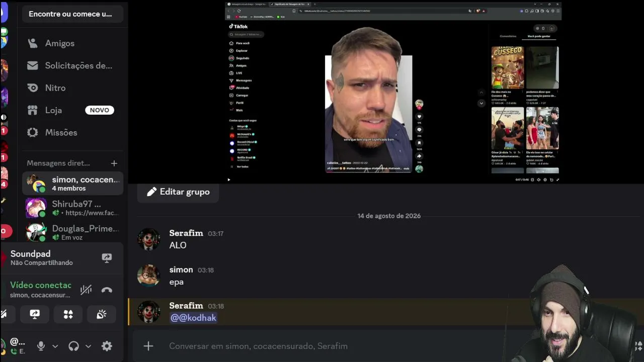644x362 pixels.
Task: Open Solicitações de mensagem in Discord
Action: pyautogui.click(x=72, y=65)
